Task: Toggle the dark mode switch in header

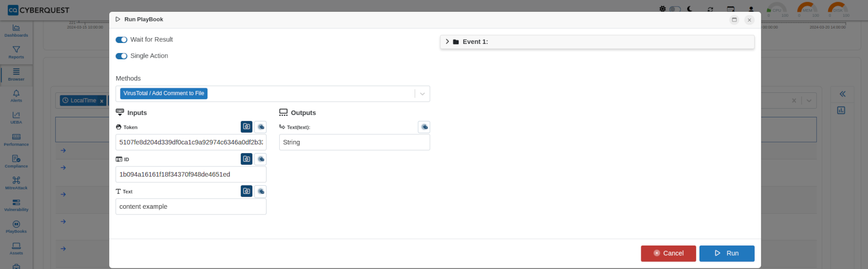Action: click(676, 9)
